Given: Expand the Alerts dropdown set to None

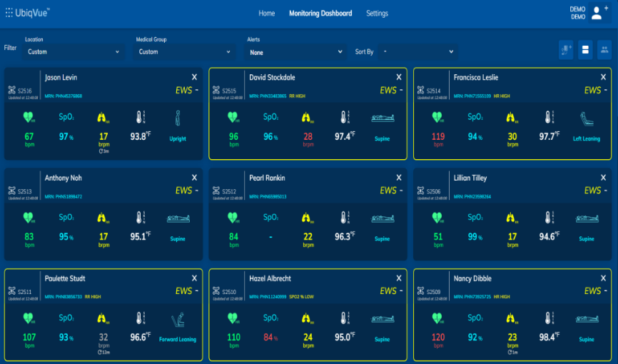Looking at the screenshot, I should (x=295, y=52).
